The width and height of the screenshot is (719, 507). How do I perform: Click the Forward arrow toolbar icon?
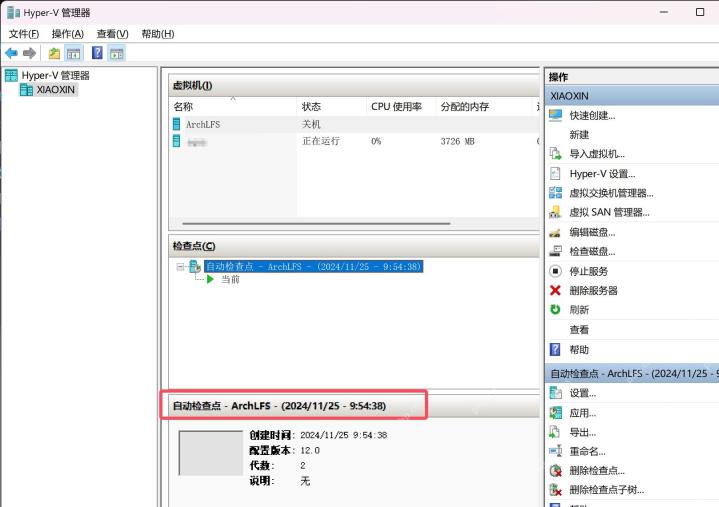(x=29, y=53)
